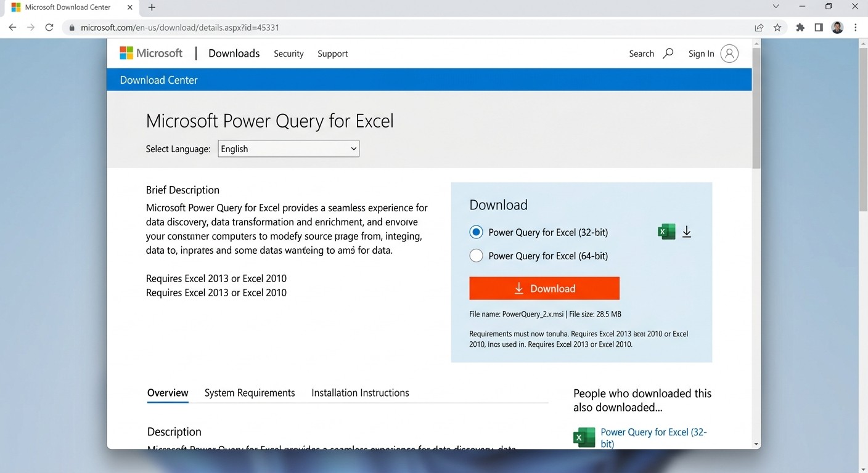
Task: Open Power Query for Excel (32-bit) link
Action: click(x=653, y=437)
